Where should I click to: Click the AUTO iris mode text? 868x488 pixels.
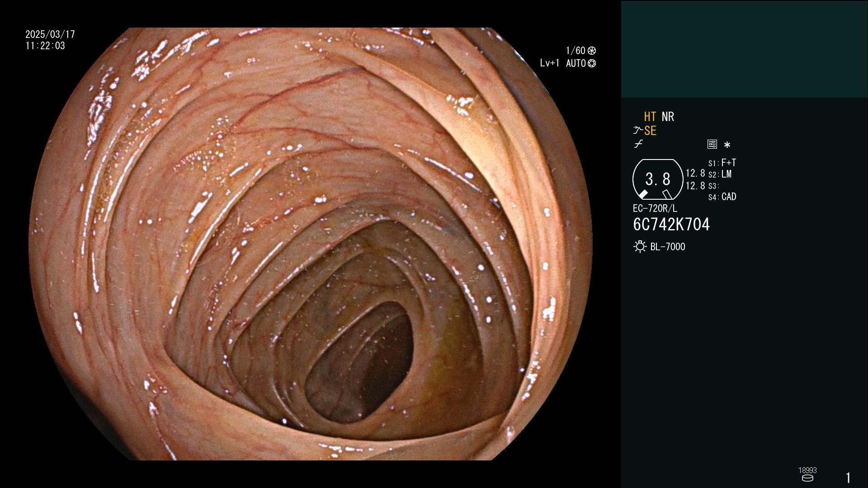pyautogui.click(x=576, y=63)
